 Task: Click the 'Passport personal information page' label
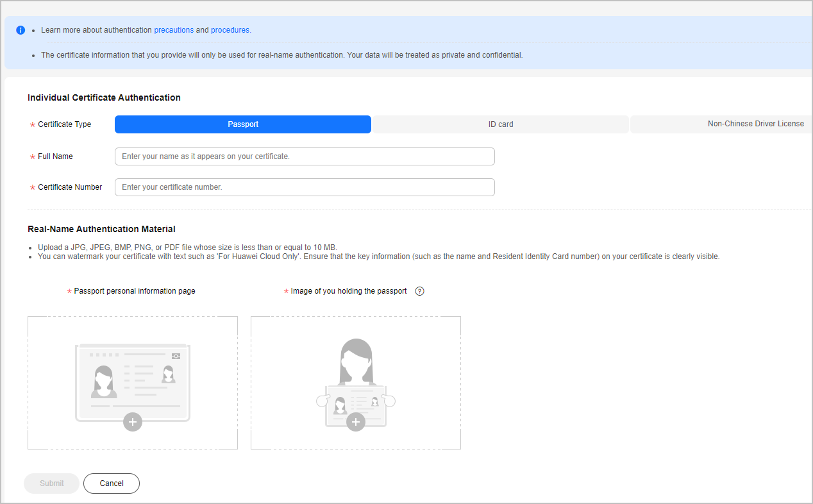coord(135,291)
